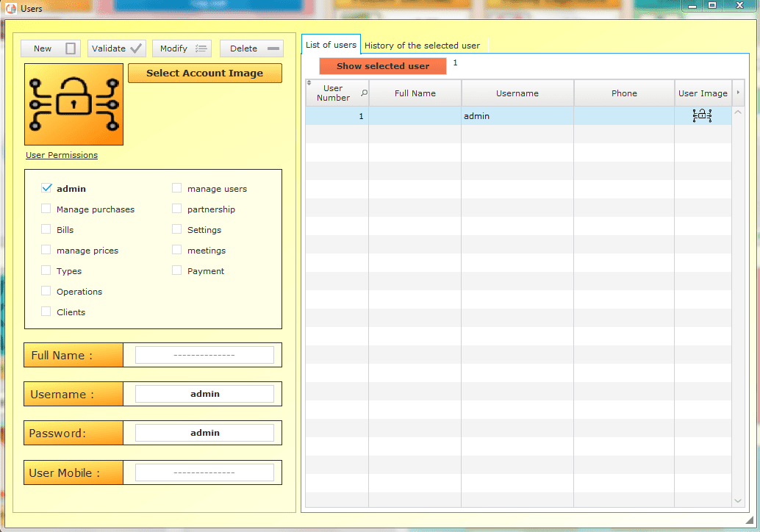Tick the Manage purchases checkbox

tap(47, 209)
